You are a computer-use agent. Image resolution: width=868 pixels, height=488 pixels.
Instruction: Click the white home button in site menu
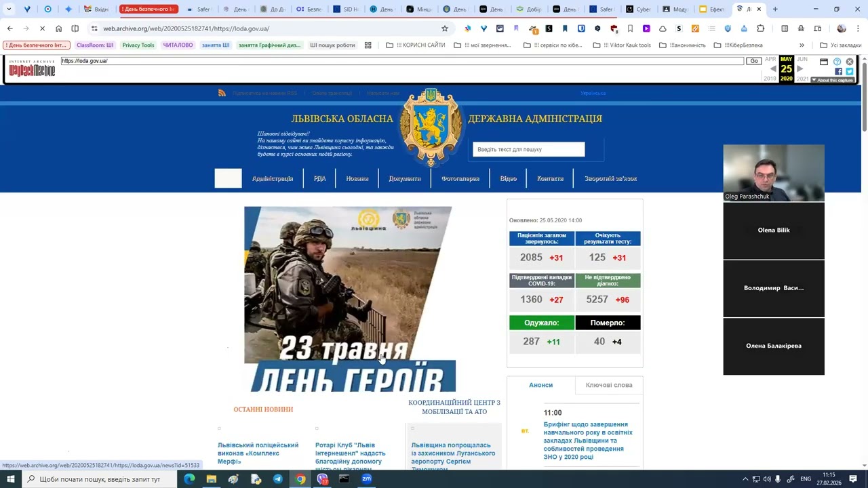228,178
